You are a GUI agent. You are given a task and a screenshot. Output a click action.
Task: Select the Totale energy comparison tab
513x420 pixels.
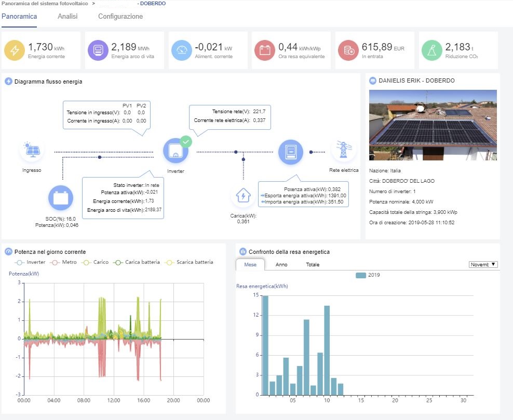click(x=313, y=265)
